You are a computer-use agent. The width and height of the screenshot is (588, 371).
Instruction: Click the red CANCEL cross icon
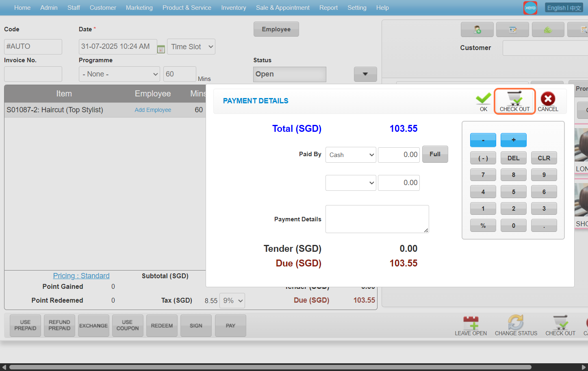548,99
